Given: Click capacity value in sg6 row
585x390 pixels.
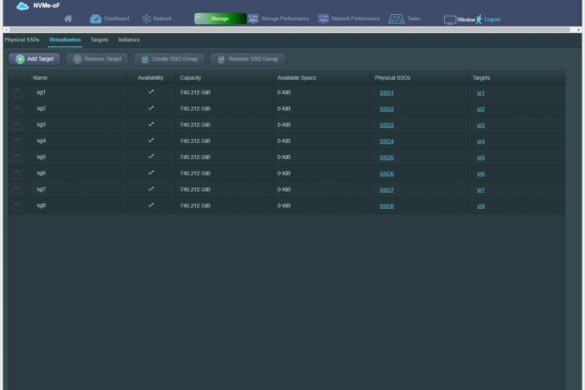Looking at the screenshot, I should pyautogui.click(x=195, y=173).
